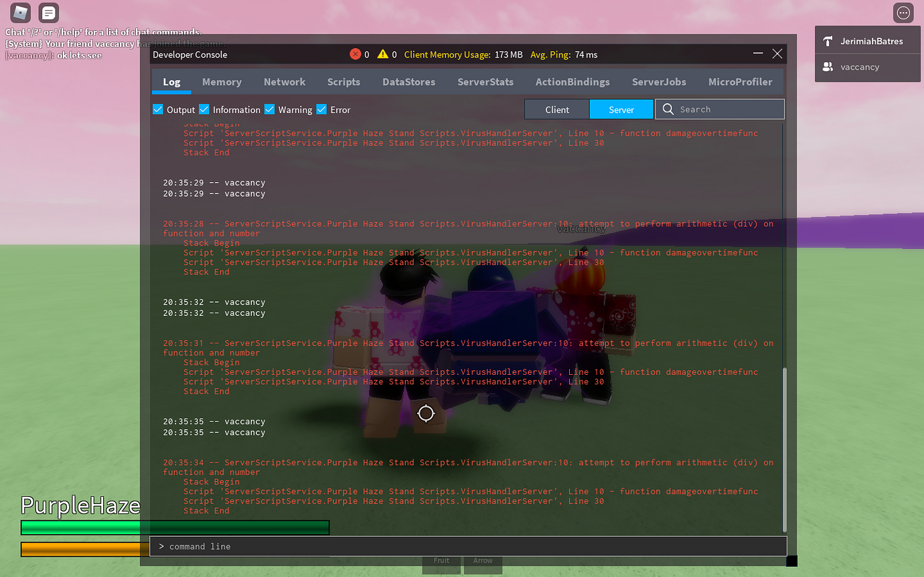Click the friends icon next to vaccancy
Image resolution: width=924 pixels, height=577 pixels.
click(x=828, y=67)
